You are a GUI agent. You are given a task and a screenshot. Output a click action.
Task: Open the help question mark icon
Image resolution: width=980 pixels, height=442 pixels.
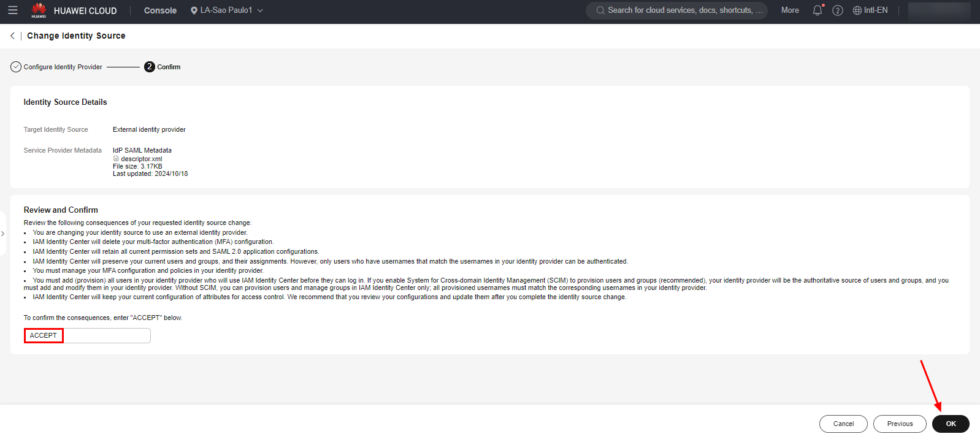837,10
